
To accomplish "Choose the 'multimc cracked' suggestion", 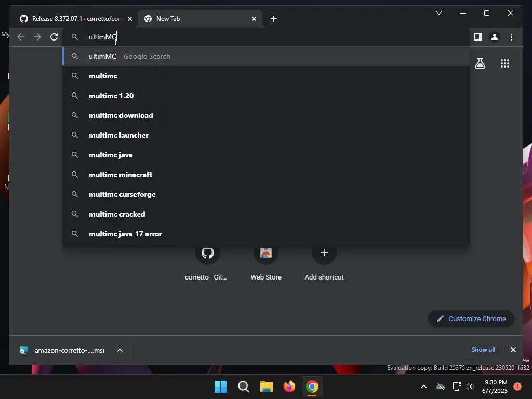I will click(x=266, y=214).
